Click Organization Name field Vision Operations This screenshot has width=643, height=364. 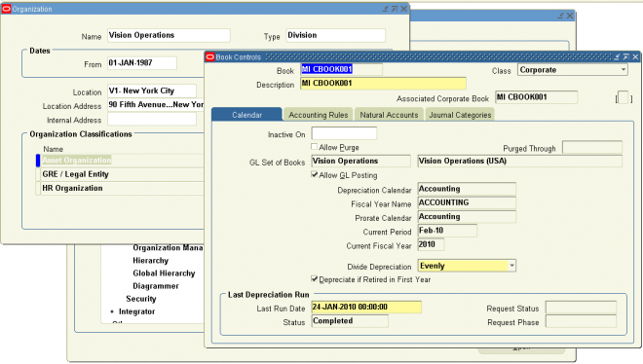(x=169, y=35)
